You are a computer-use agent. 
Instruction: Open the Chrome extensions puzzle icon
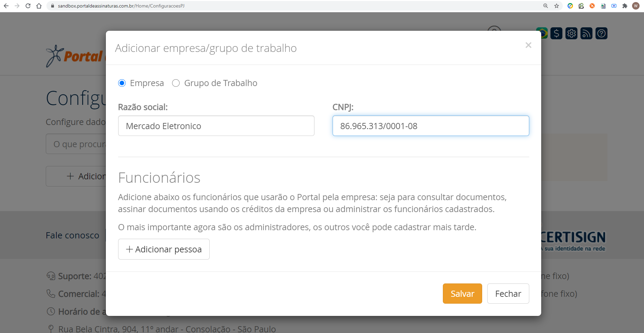click(625, 6)
